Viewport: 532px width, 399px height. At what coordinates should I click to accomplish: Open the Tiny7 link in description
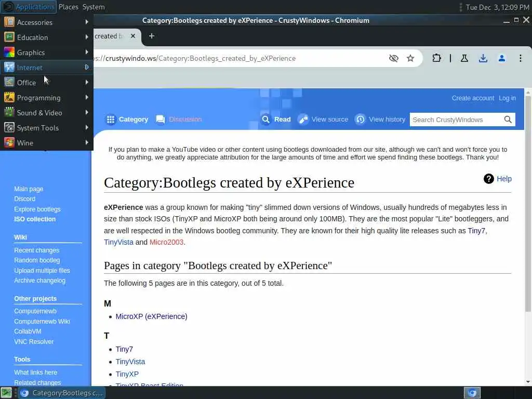tap(477, 231)
